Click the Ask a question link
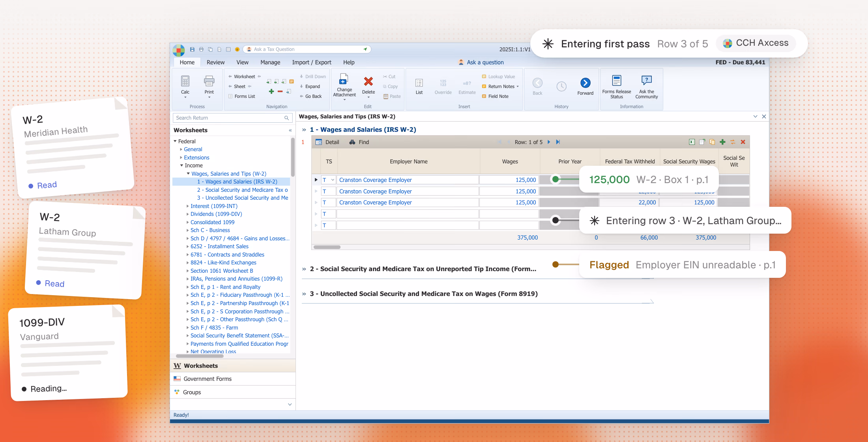Screen dimensions: 868x442 tap(485, 62)
